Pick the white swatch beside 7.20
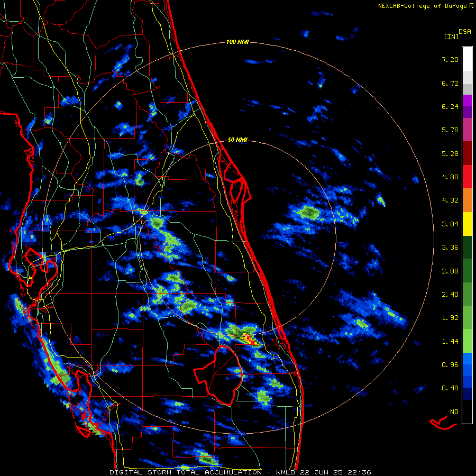Screen dimensions: 476x476 [467, 59]
